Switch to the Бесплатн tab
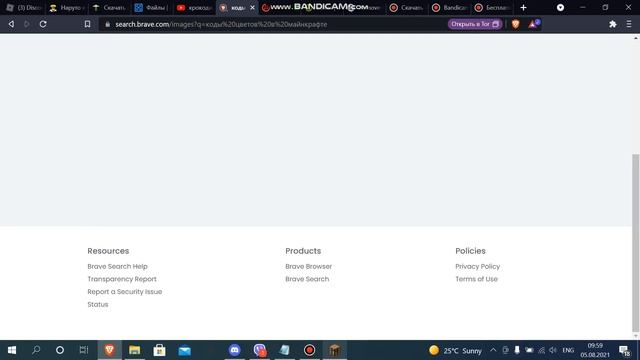640x360 pixels. [492, 7]
